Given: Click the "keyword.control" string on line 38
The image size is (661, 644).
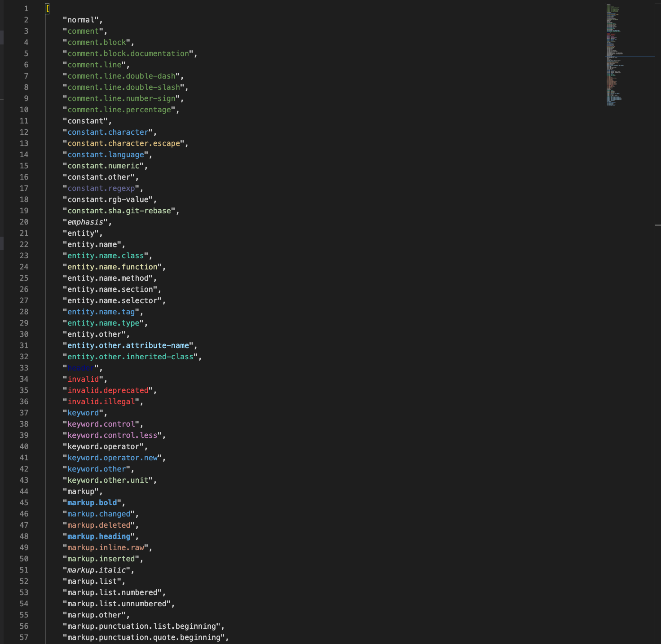Looking at the screenshot, I should tap(101, 424).
